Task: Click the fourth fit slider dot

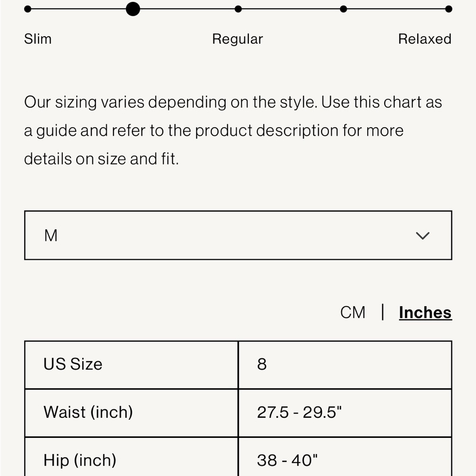Action: 343,9
